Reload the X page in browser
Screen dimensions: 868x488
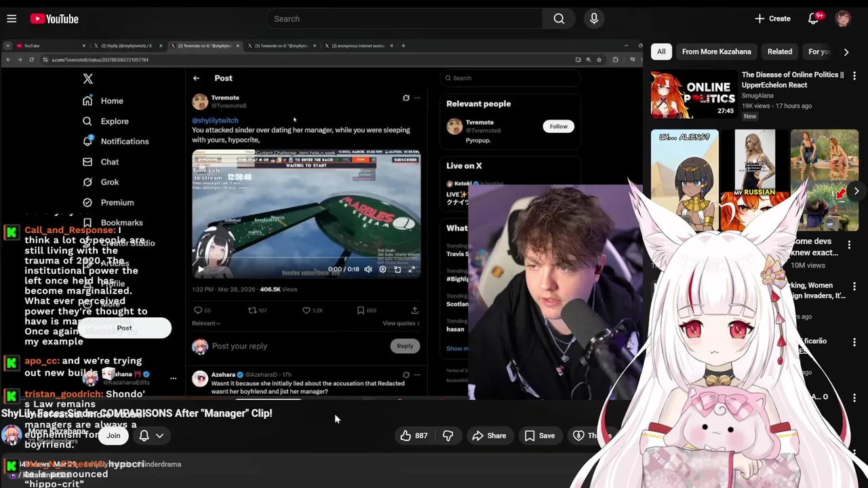click(x=31, y=60)
